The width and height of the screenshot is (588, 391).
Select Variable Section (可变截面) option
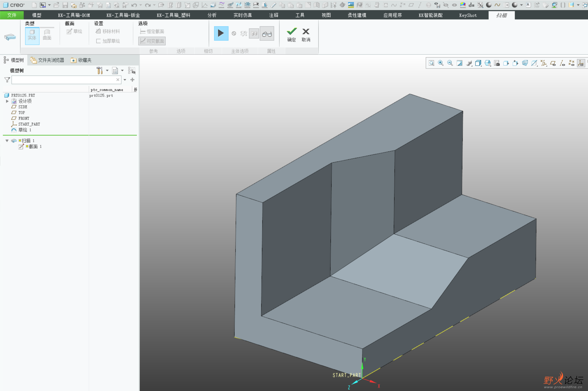(152, 41)
